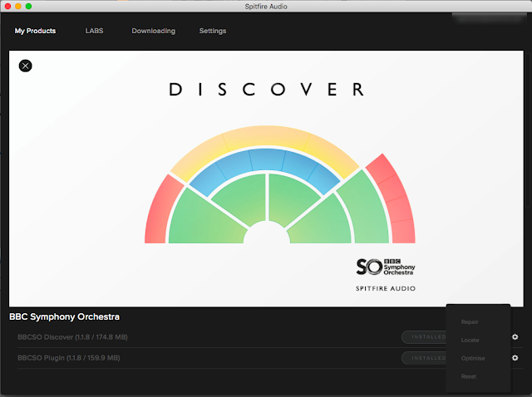Switch to My Products tab
Image resolution: width=532 pixels, height=397 pixels.
coord(35,31)
